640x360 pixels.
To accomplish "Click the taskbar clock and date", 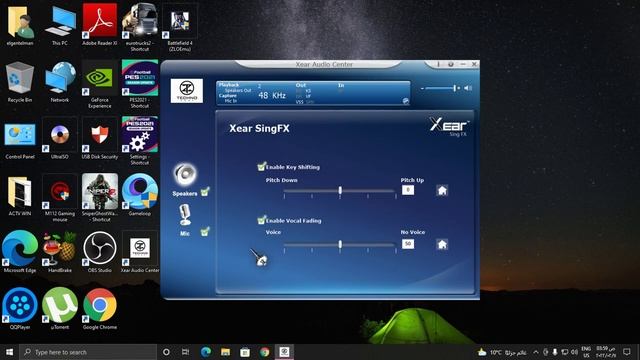I will pos(606,352).
